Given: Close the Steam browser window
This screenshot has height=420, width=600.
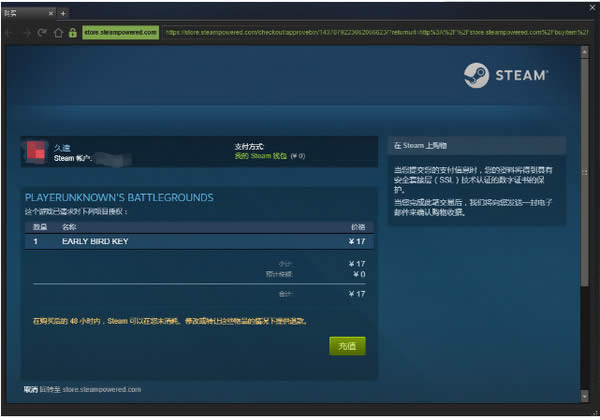Looking at the screenshot, I should [x=593, y=7].
